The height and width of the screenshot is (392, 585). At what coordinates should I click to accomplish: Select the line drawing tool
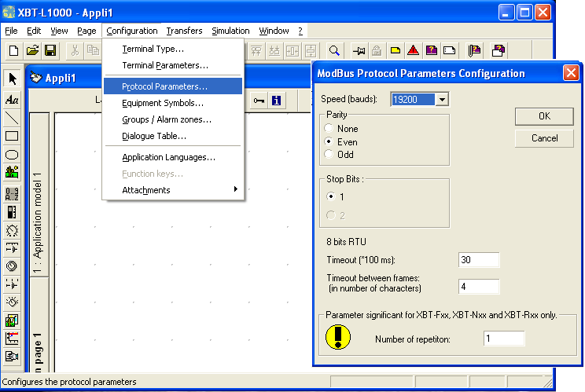pyautogui.click(x=12, y=118)
